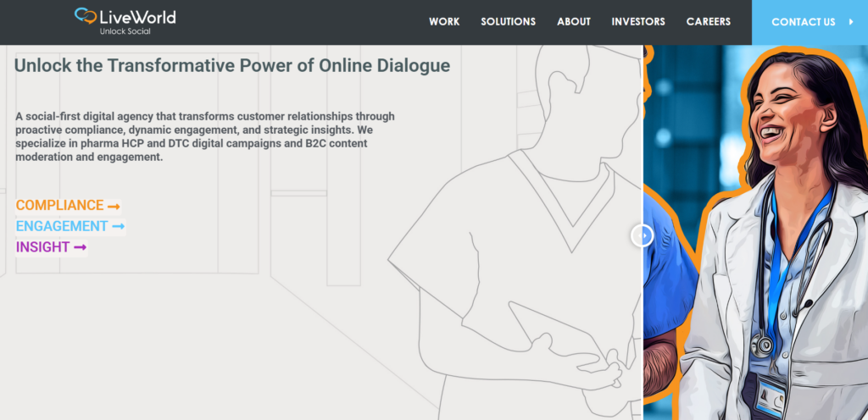Click the blue arrow beside ENGAGEMENT

coord(118,227)
